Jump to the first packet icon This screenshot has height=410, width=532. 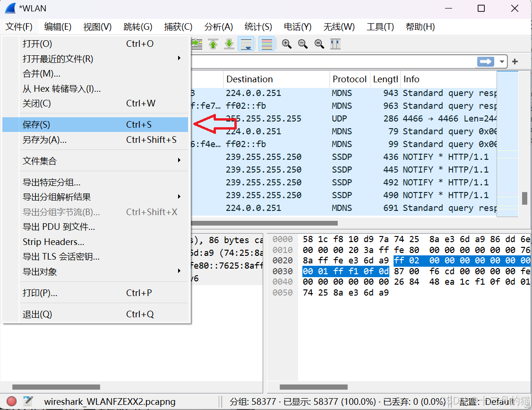pos(213,44)
